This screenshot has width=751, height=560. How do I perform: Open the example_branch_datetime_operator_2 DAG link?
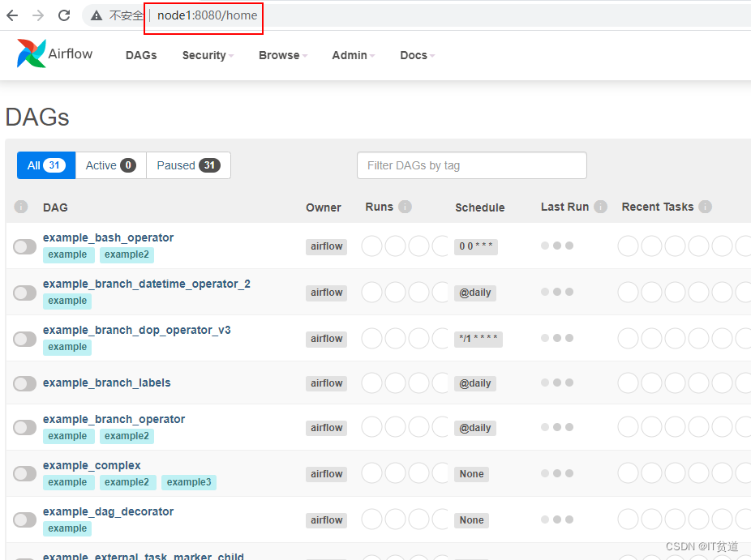147,284
